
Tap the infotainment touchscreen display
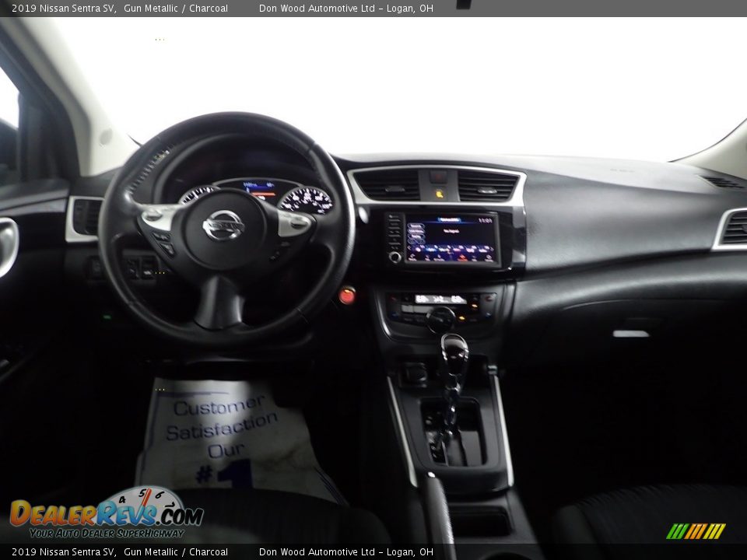point(451,240)
